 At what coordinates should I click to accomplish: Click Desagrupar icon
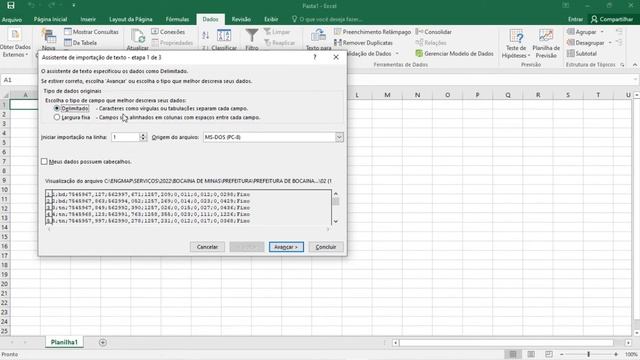tap(571, 42)
